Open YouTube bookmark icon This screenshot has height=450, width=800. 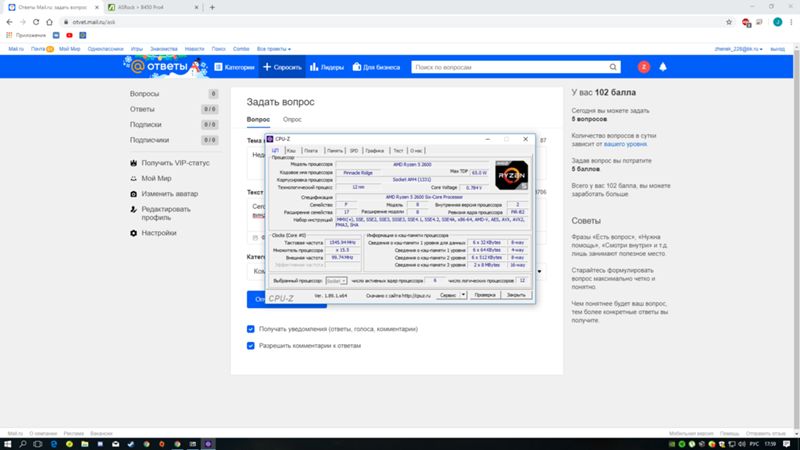click(x=69, y=35)
